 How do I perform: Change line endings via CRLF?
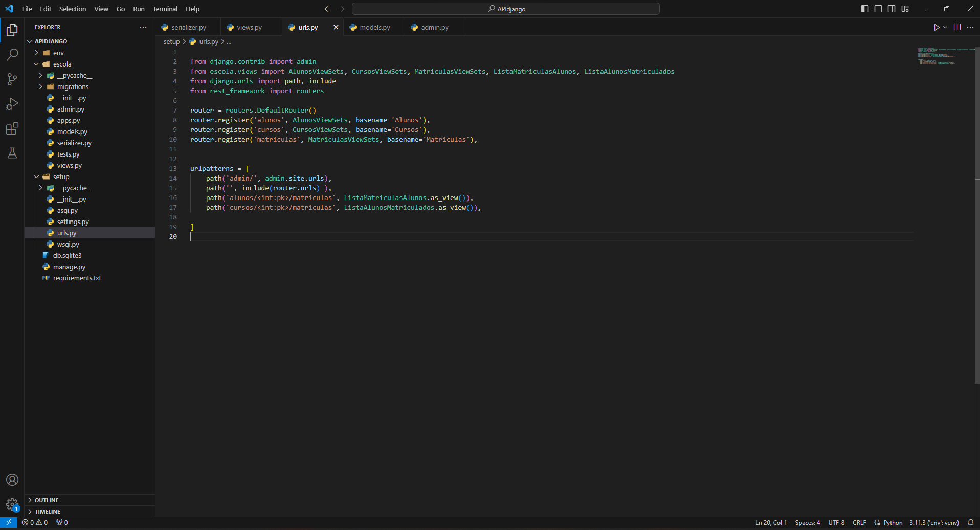pos(859,523)
